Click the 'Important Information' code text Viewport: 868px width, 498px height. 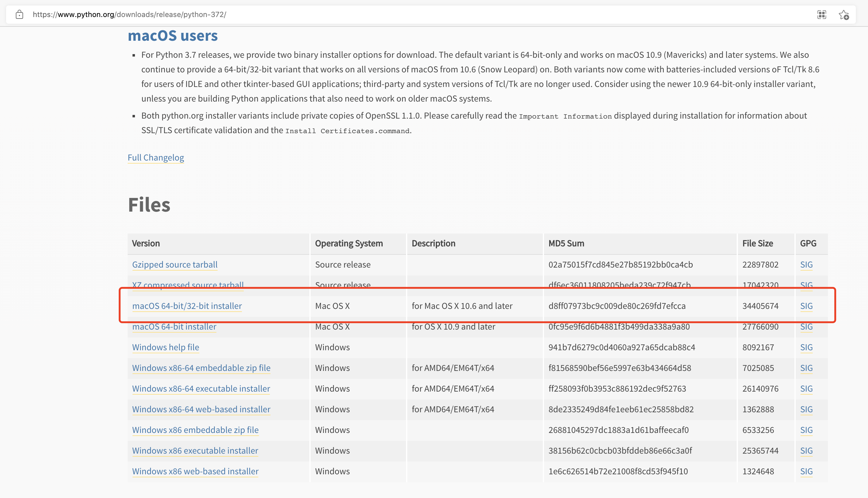click(x=565, y=116)
